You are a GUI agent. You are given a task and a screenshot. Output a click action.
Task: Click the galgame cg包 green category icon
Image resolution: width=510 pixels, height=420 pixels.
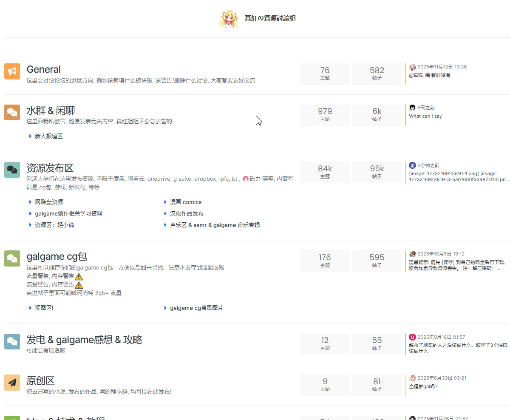point(12,258)
